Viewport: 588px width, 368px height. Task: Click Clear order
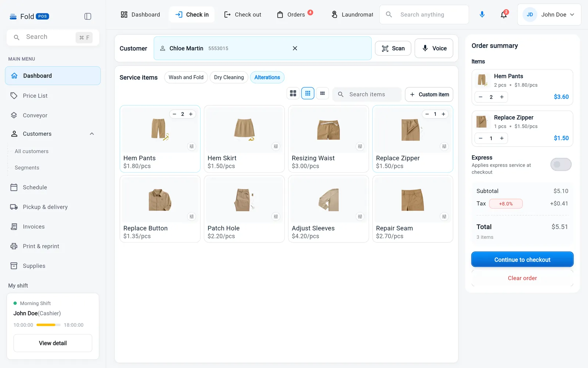pyautogui.click(x=522, y=278)
